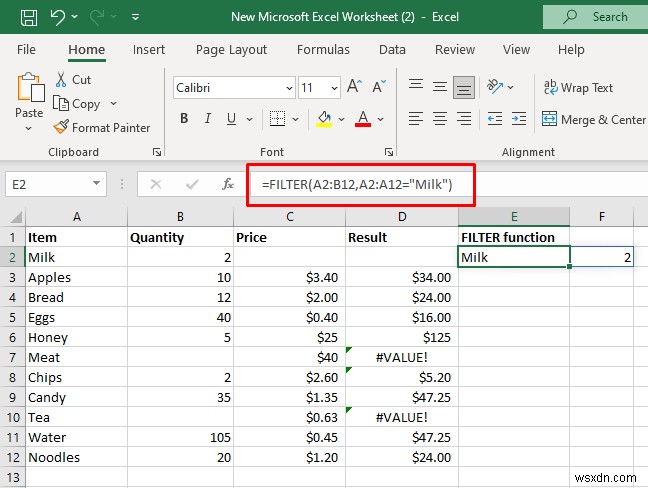Expand the Underline style dropdown
This screenshot has height=488, width=648.
[x=249, y=119]
